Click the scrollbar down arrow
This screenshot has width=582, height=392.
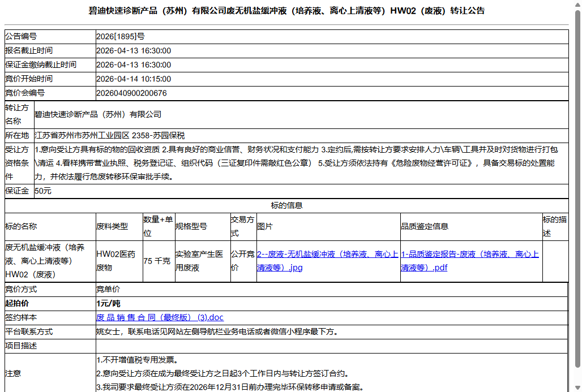tap(577, 387)
